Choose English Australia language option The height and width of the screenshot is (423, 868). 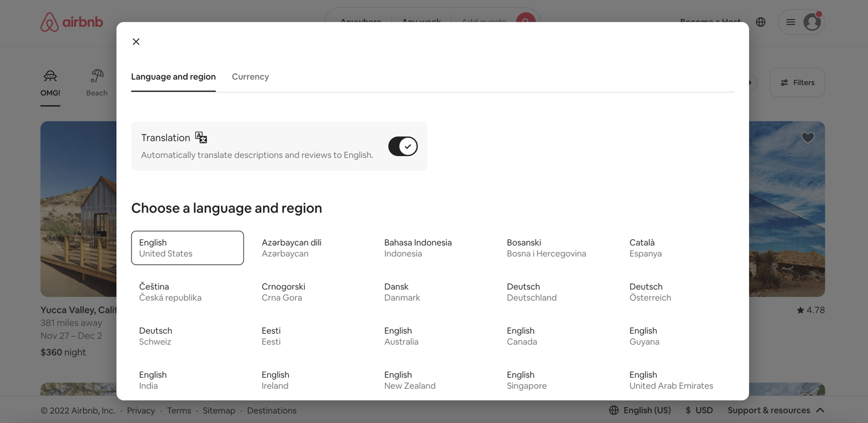pos(401,336)
